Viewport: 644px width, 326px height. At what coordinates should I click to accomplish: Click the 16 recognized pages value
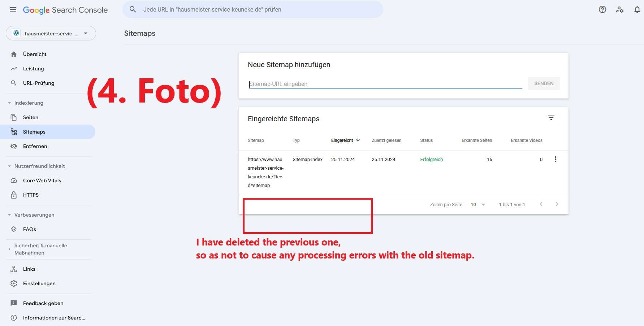tap(489, 159)
